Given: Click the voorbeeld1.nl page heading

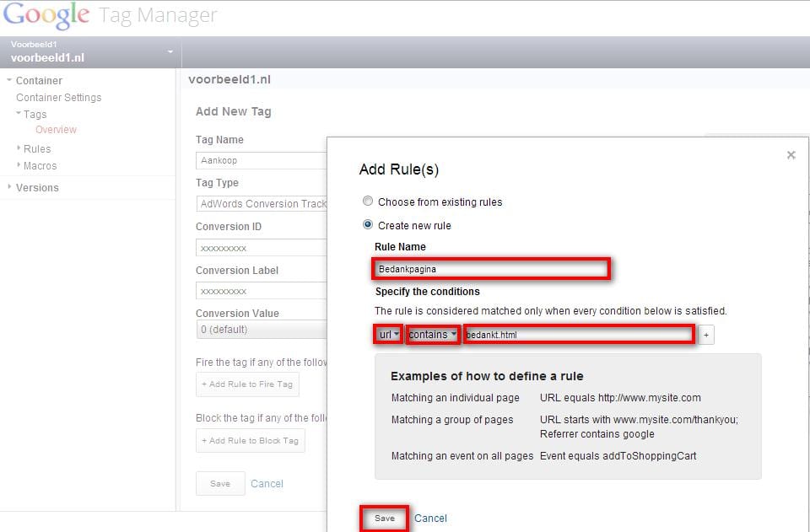Looking at the screenshot, I should [229, 79].
